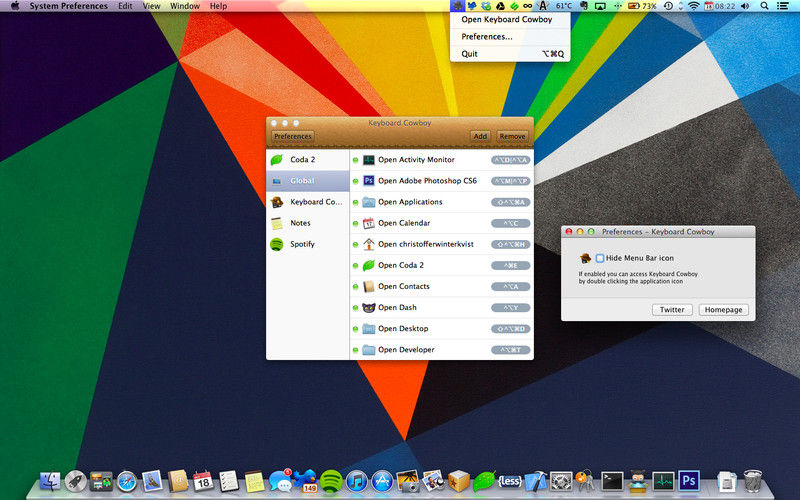Click Preferences button in Keyboard Cowboy window

[293, 136]
